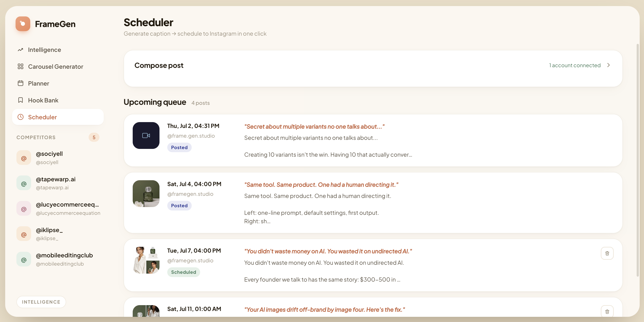Go to Carousel Generator
Screen dimensions: 644x322
point(58,67)
